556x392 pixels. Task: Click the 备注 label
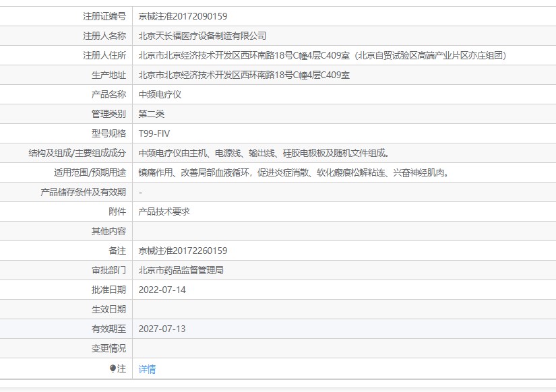117,251
